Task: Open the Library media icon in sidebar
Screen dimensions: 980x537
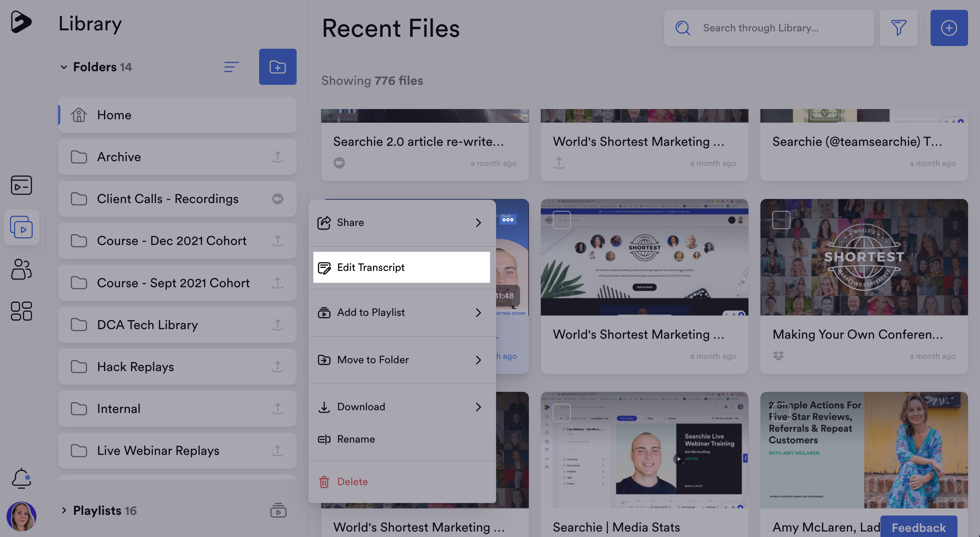Action: [x=21, y=227]
